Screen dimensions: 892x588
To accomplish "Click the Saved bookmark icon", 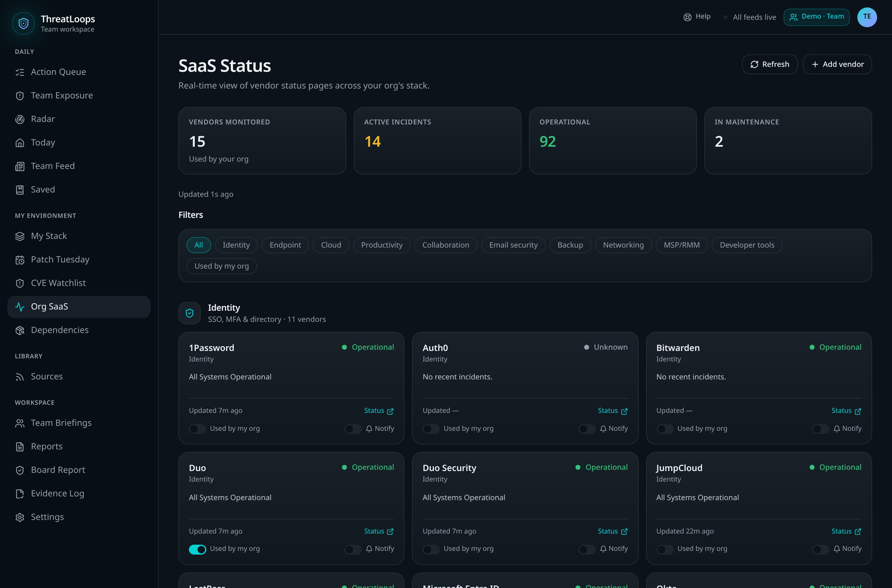I will pyautogui.click(x=20, y=190).
